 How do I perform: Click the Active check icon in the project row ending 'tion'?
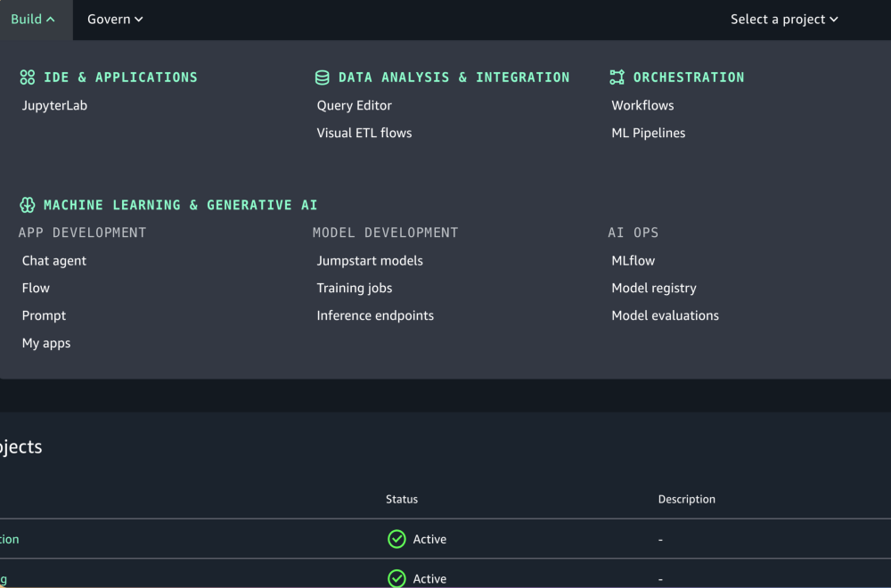(396, 539)
